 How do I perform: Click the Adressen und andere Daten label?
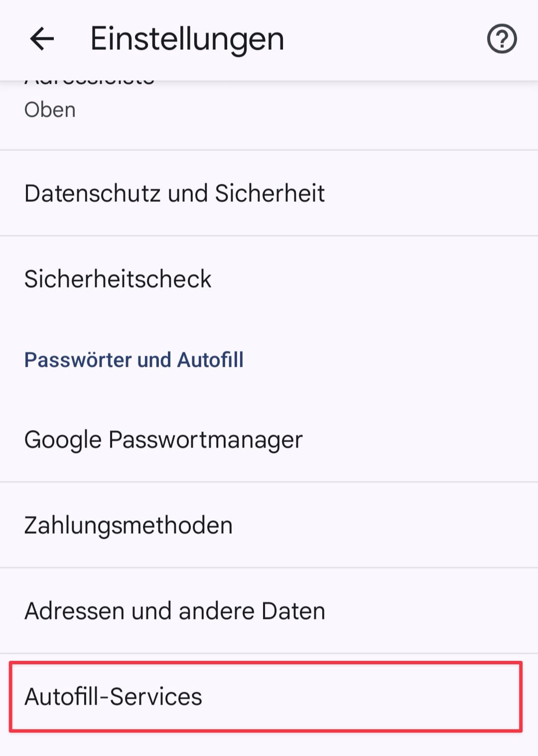click(174, 611)
